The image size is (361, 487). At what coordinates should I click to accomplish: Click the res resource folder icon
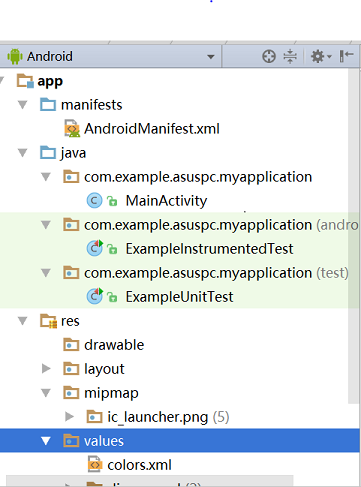pyautogui.click(x=49, y=321)
